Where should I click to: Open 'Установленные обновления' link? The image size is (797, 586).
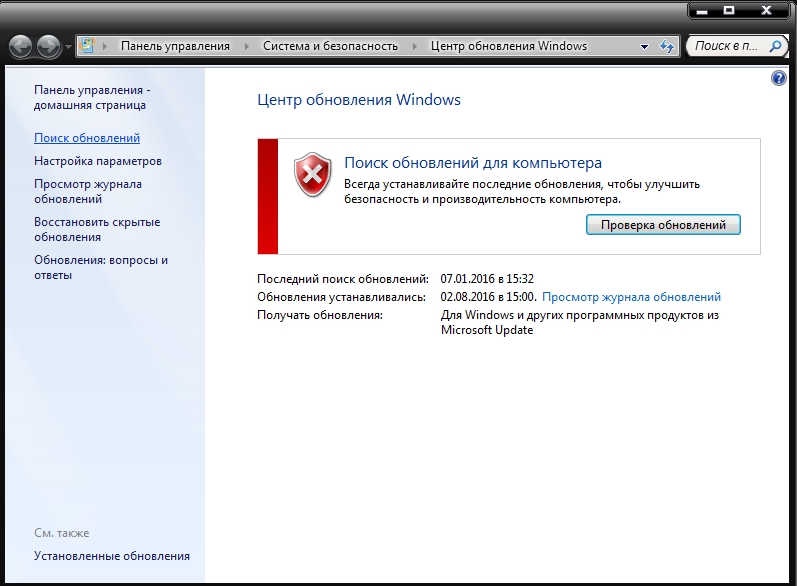coord(112,556)
